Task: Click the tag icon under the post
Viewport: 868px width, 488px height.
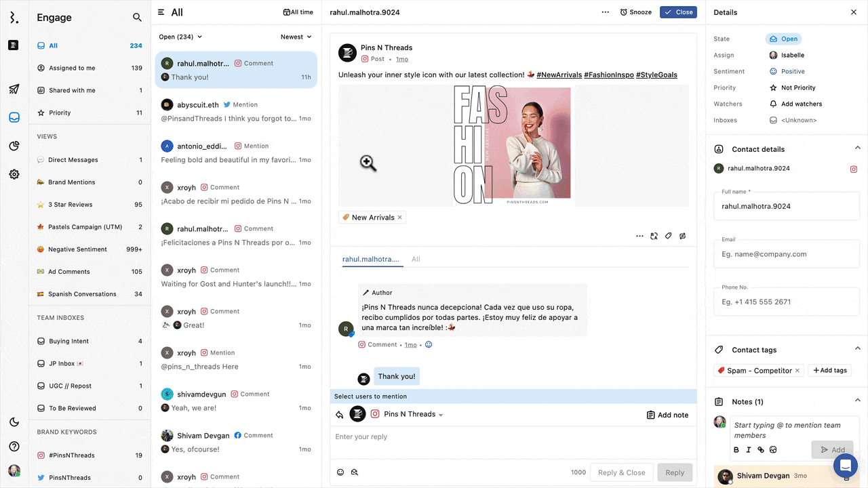Action: [668, 236]
